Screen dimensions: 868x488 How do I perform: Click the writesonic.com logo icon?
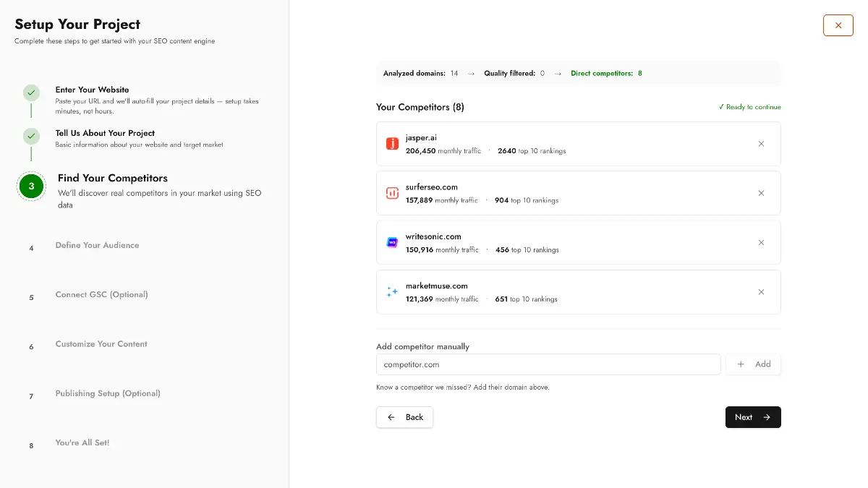pyautogui.click(x=392, y=242)
